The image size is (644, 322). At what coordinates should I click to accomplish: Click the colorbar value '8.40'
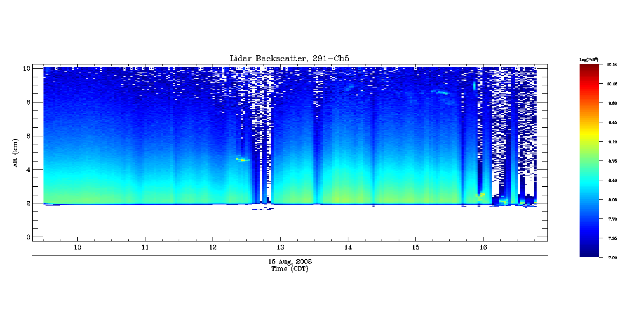point(612,180)
